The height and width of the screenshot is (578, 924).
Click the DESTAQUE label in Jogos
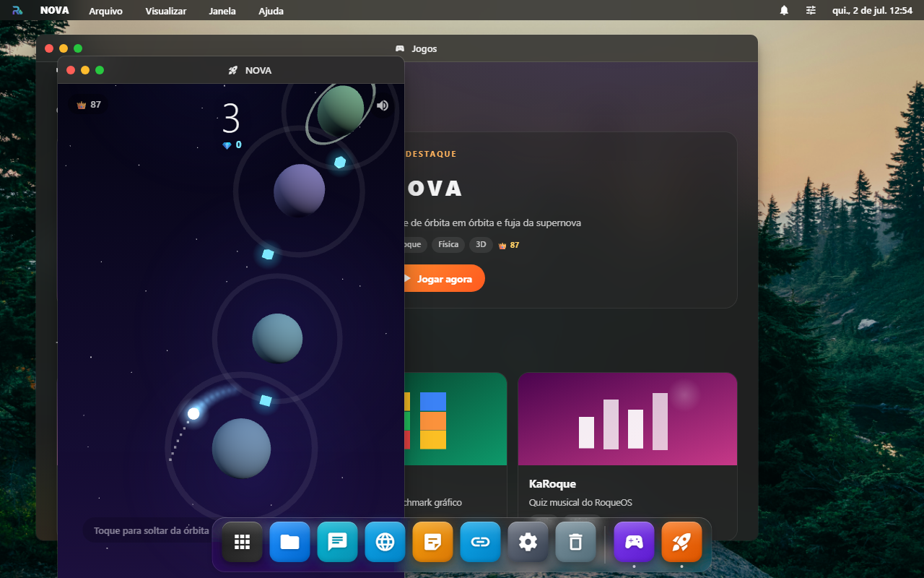(431, 154)
